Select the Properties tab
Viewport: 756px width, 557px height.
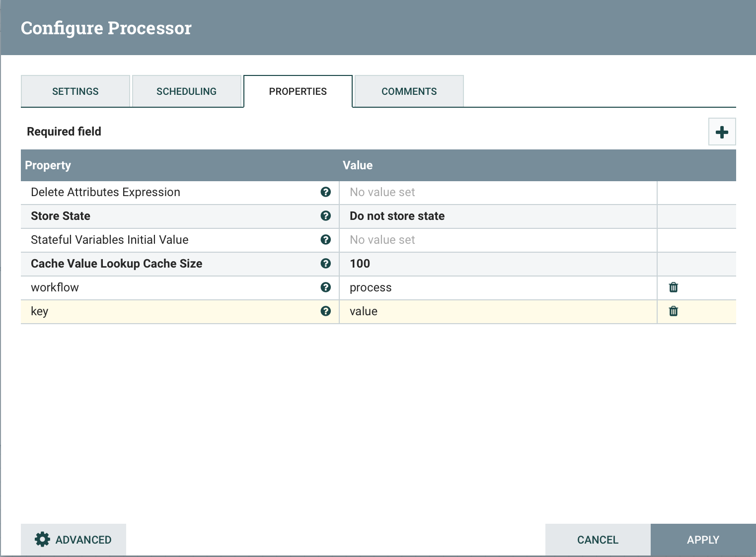pyautogui.click(x=298, y=91)
